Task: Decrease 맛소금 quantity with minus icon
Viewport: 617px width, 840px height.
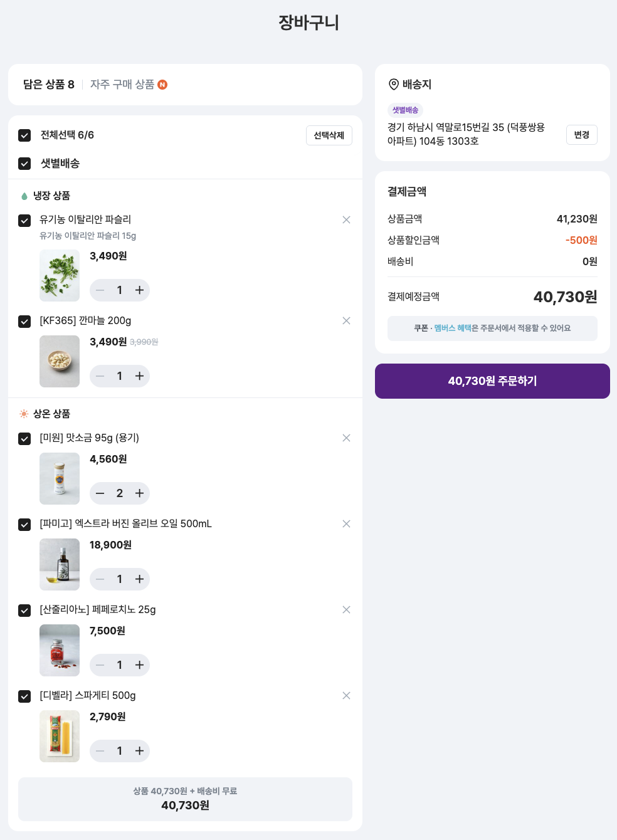Action: coord(100,493)
